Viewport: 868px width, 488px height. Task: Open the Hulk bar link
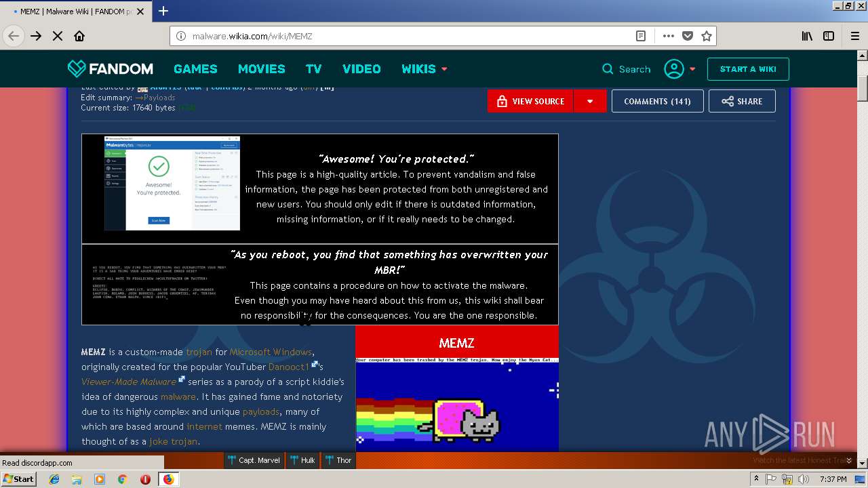[302, 460]
